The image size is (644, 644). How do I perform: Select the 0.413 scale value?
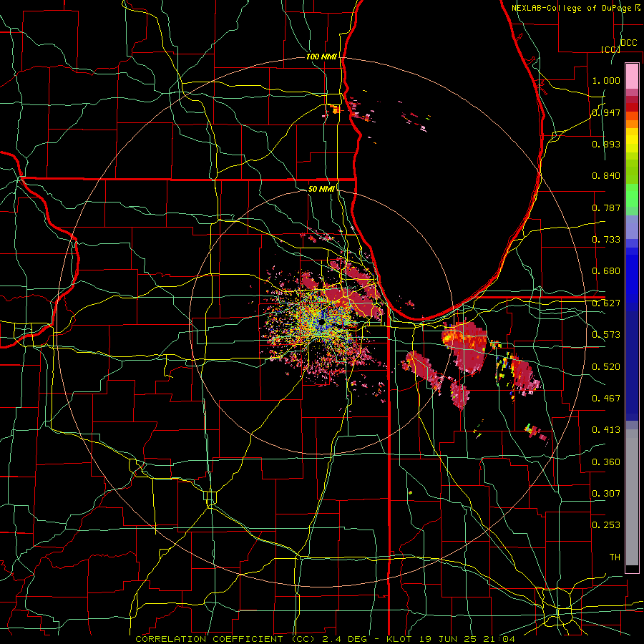[x=606, y=430]
